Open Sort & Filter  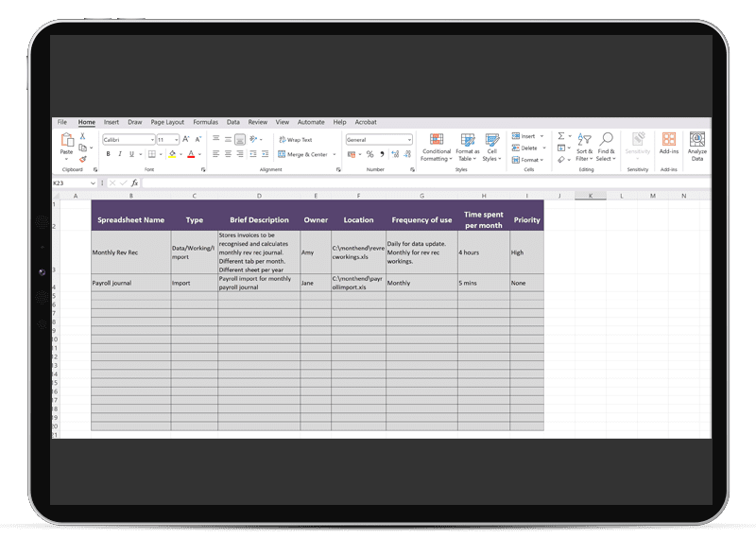(584, 148)
